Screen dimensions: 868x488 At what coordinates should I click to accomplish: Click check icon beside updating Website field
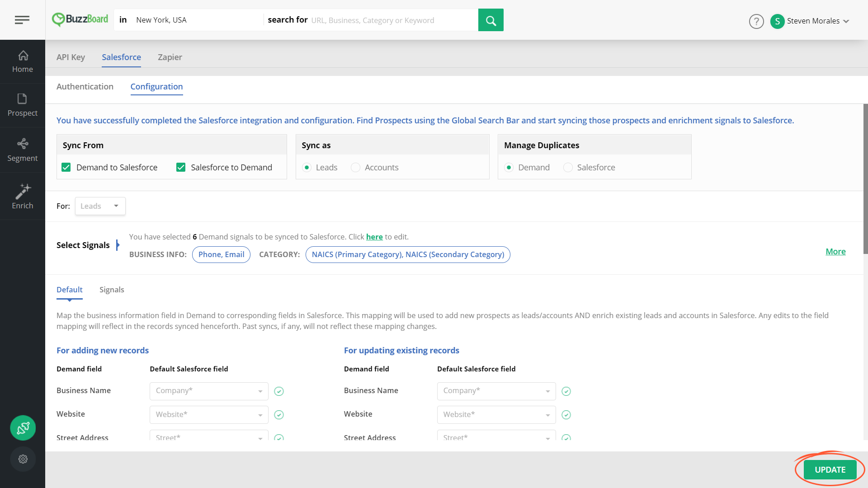[x=566, y=415]
